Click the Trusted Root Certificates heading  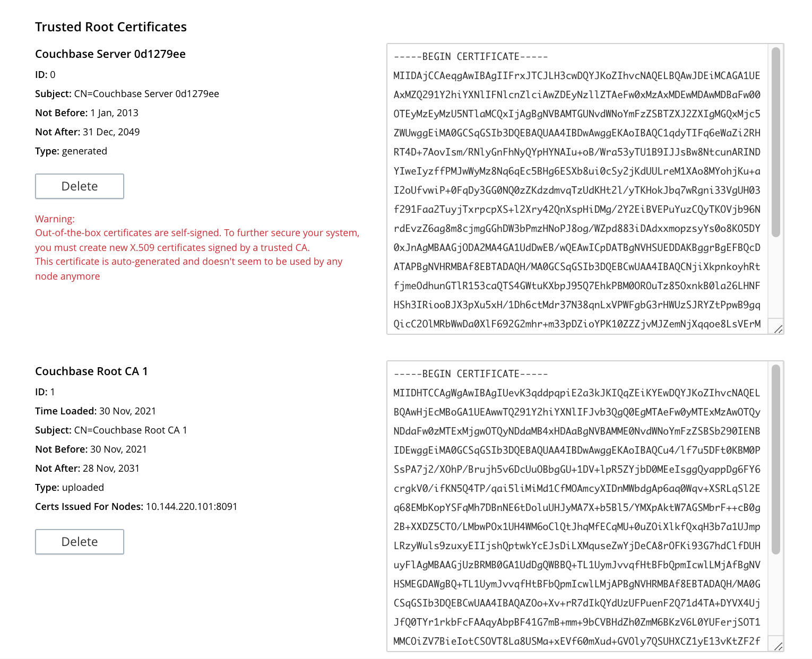coord(111,27)
